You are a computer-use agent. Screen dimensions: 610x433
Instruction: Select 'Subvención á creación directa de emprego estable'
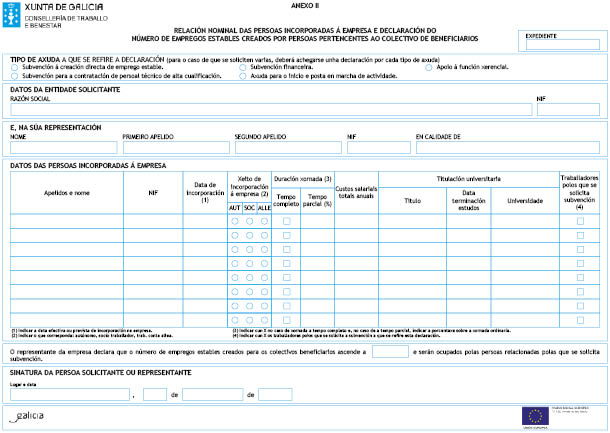point(15,66)
